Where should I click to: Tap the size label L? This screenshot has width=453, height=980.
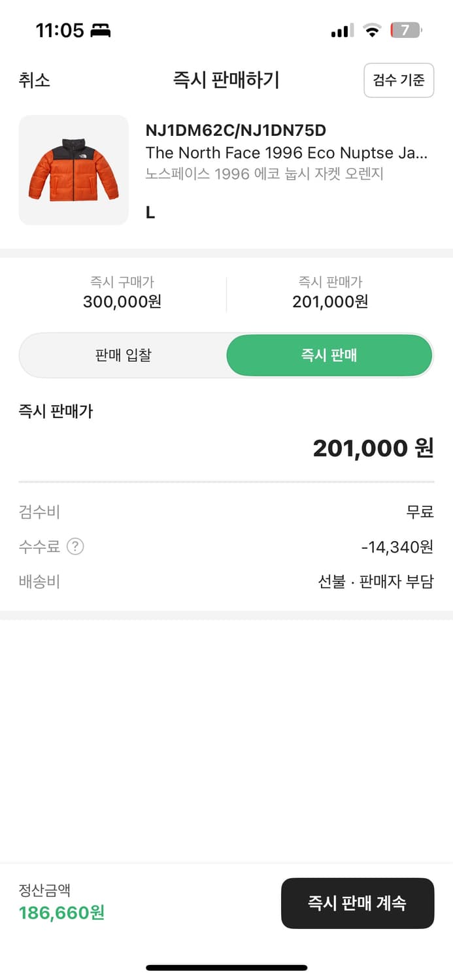pos(150,212)
